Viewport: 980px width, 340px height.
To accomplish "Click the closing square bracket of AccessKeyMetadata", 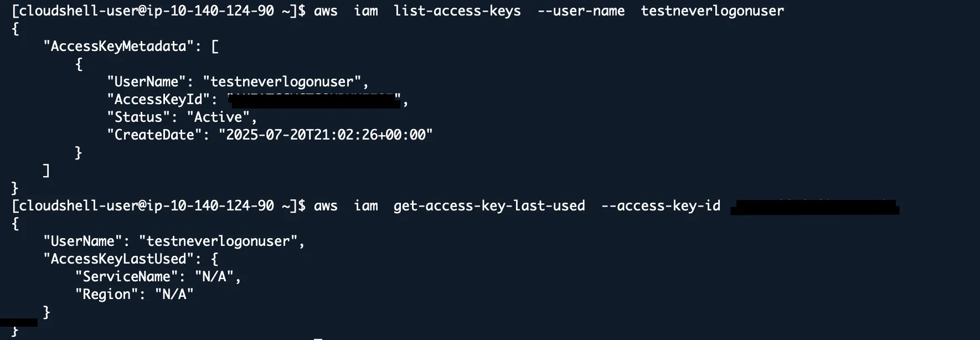I will 47,171.
